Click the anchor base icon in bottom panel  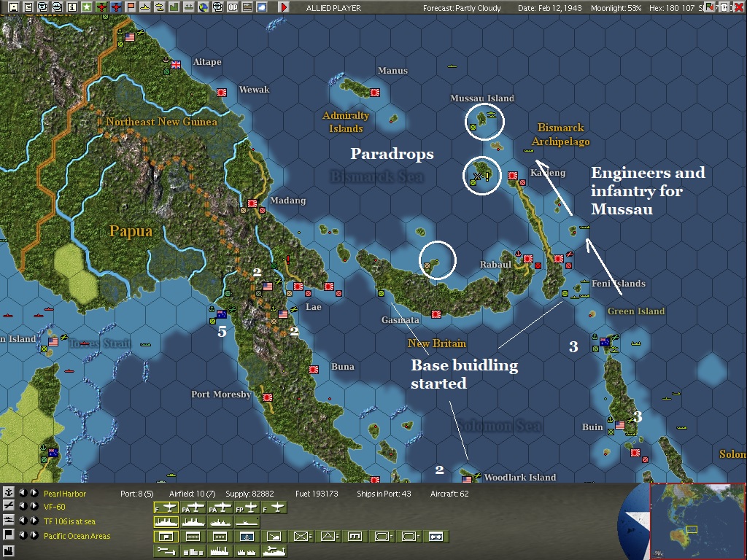[x=9, y=494]
